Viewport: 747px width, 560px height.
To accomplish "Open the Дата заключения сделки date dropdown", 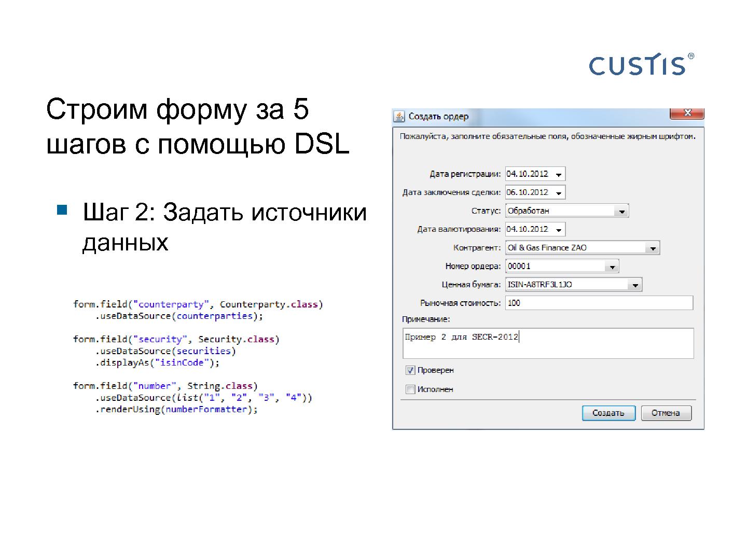I will (x=558, y=193).
